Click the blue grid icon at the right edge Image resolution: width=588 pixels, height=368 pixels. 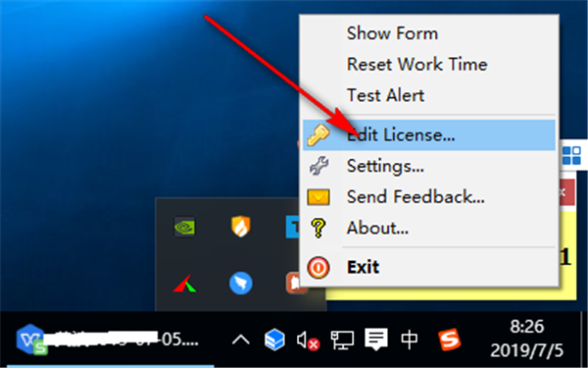click(x=572, y=155)
